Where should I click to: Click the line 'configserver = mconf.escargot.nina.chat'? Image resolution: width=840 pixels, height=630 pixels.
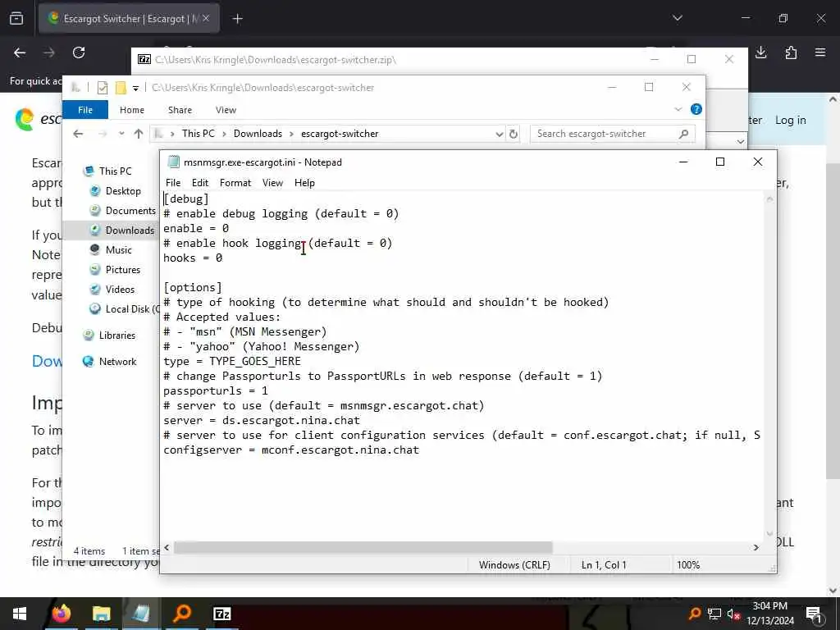click(291, 450)
